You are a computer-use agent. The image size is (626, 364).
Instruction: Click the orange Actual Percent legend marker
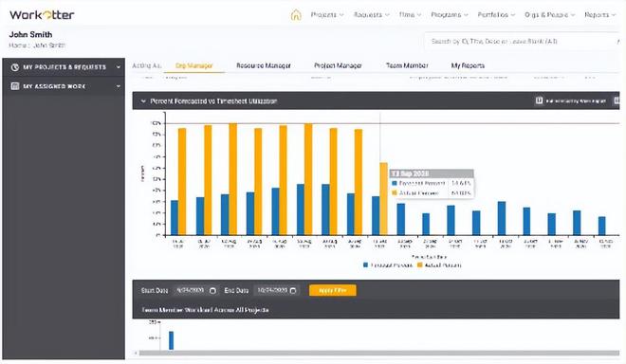point(419,265)
